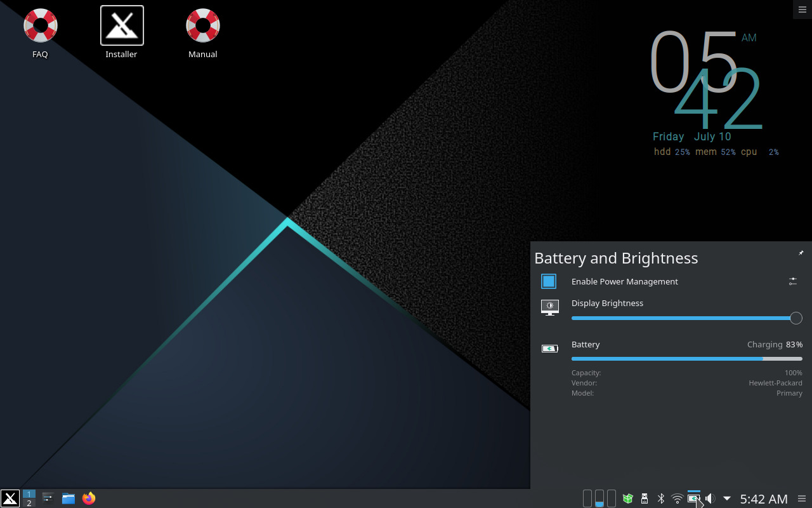The image size is (812, 508).
Task: Open the application launcher menu
Action: (x=10, y=498)
